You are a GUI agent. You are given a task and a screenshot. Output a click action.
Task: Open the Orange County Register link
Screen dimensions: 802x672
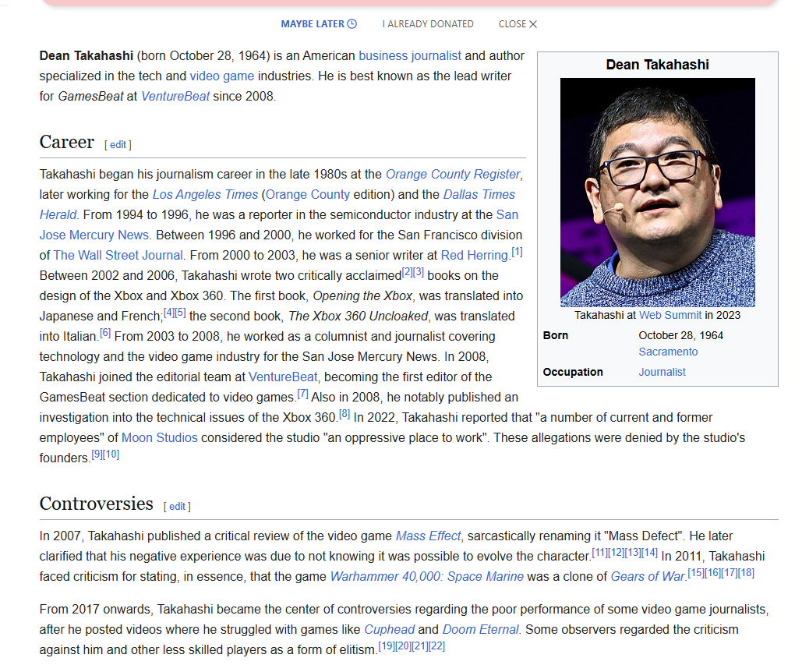pyautogui.click(x=453, y=175)
